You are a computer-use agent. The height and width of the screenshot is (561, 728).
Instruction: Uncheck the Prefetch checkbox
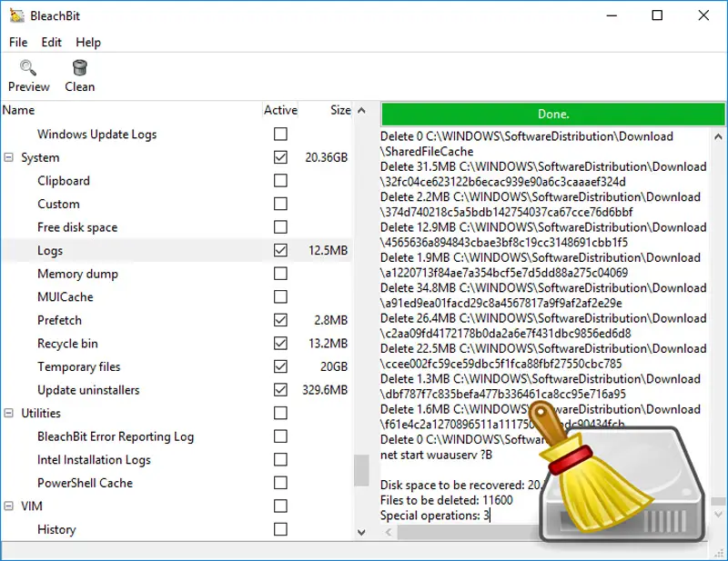pos(280,320)
